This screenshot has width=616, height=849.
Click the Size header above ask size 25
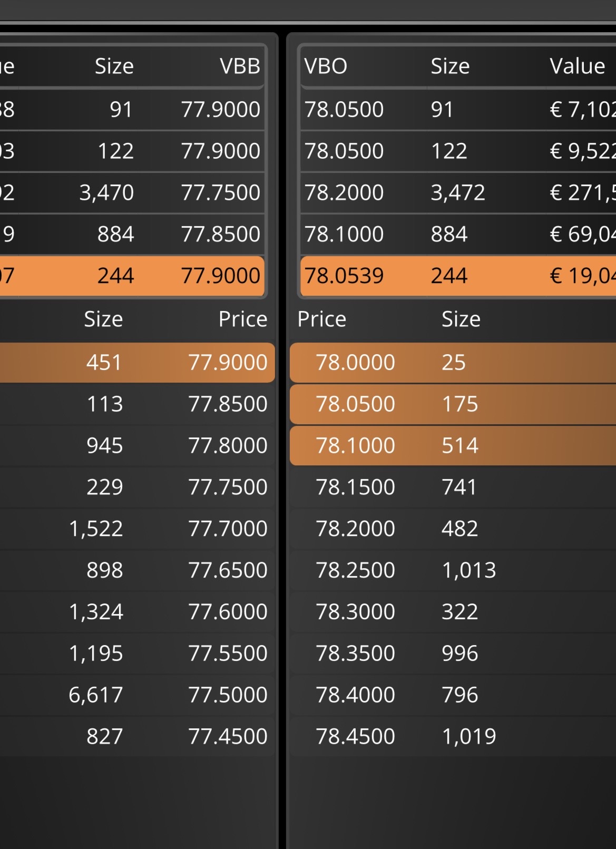[x=461, y=319]
